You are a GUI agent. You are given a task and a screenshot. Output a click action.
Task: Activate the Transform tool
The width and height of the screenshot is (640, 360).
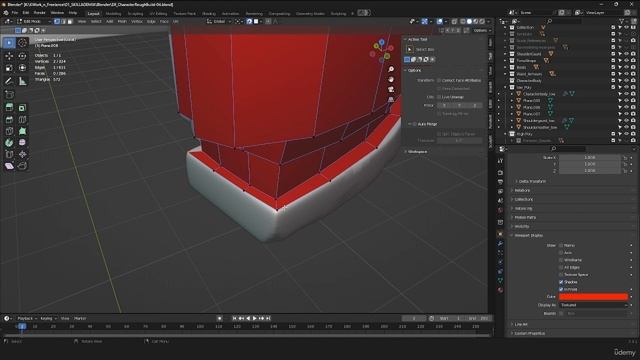click(x=22, y=68)
